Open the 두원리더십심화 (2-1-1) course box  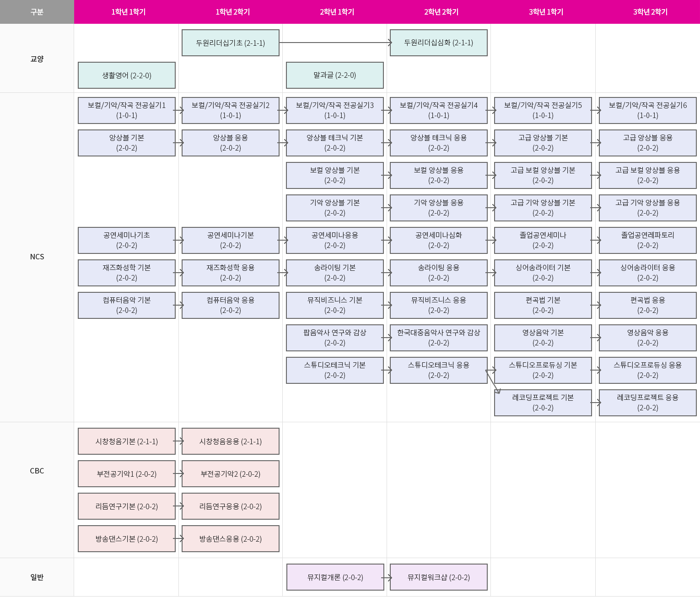click(x=439, y=43)
